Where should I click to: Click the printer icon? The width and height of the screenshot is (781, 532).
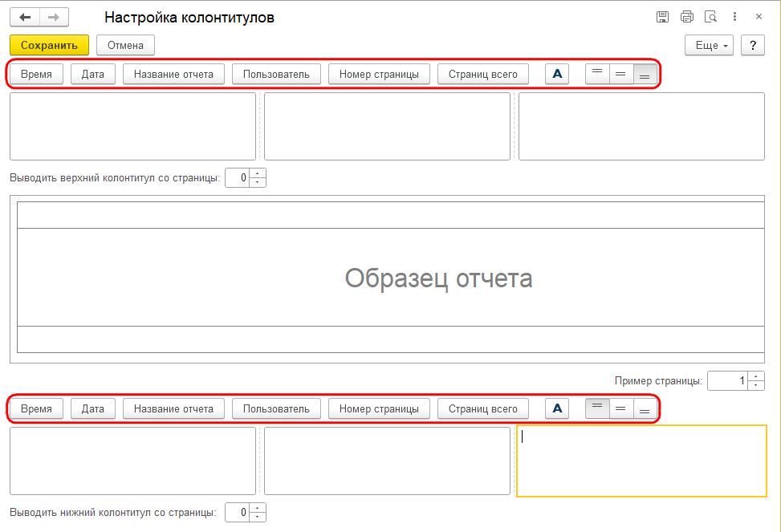(x=687, y=17)
